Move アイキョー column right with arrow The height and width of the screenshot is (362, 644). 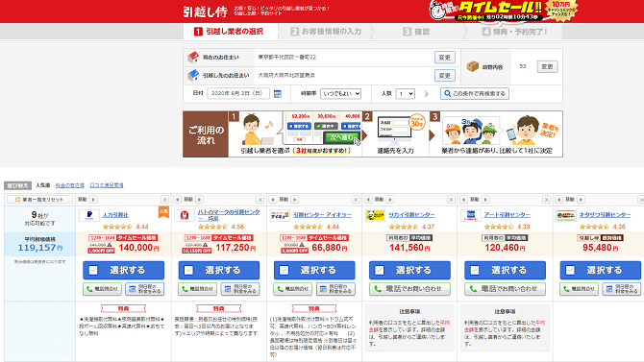294,200
